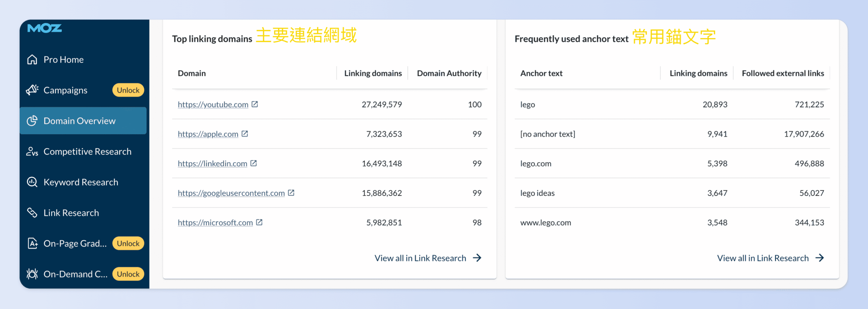This screenshot has height=309, width=868.
Task: Click the Competitive Research comparison icon
Action: click(x=32, y=151)
